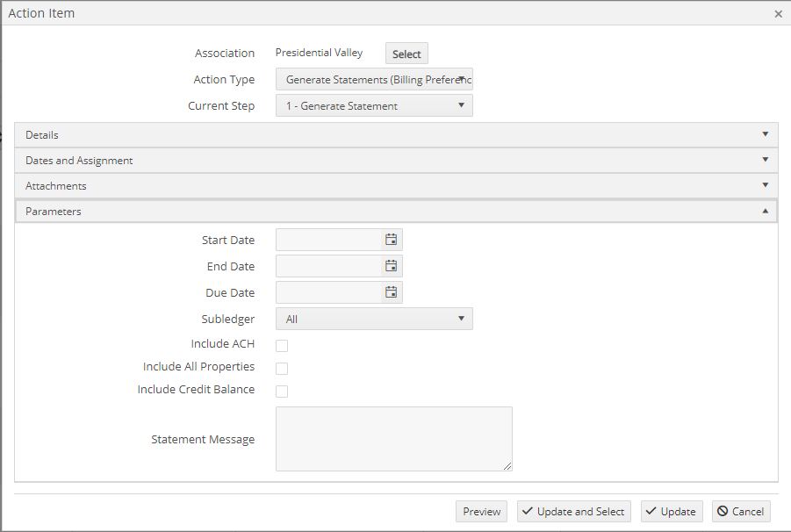
Task: Open the End Date calendar picker
Action: [x=391, y=266]
